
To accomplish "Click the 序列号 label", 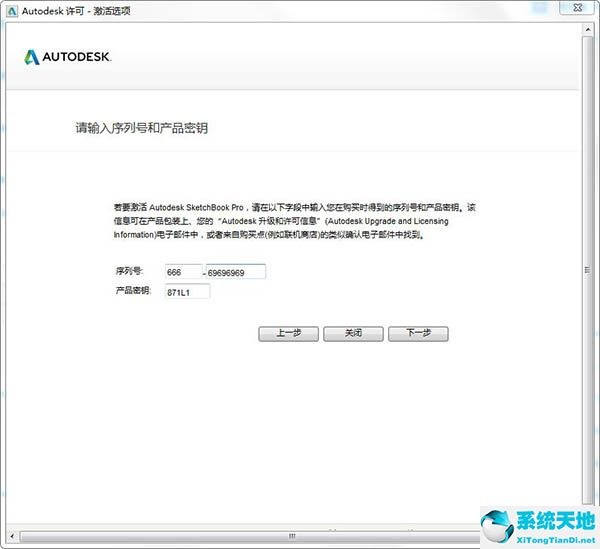I will [129, 271].
